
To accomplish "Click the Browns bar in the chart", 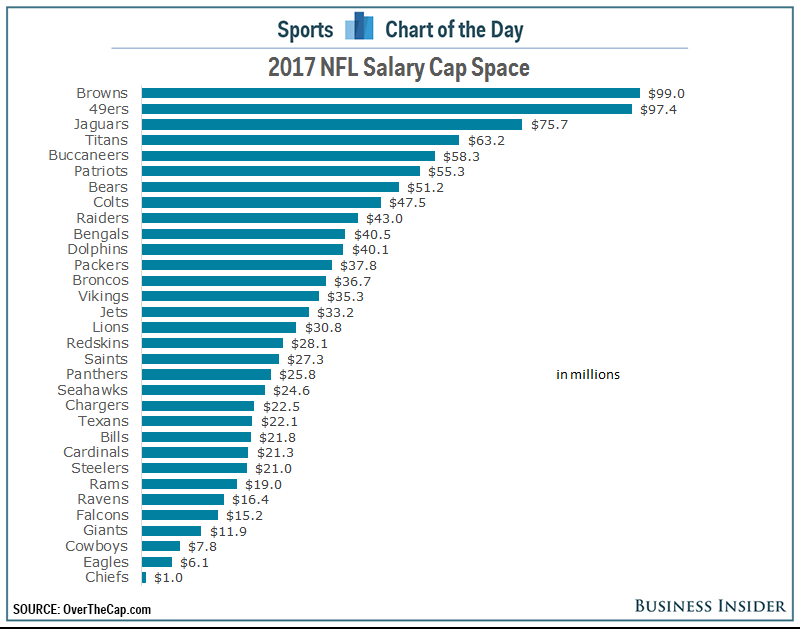I will (x=390, y=93).
